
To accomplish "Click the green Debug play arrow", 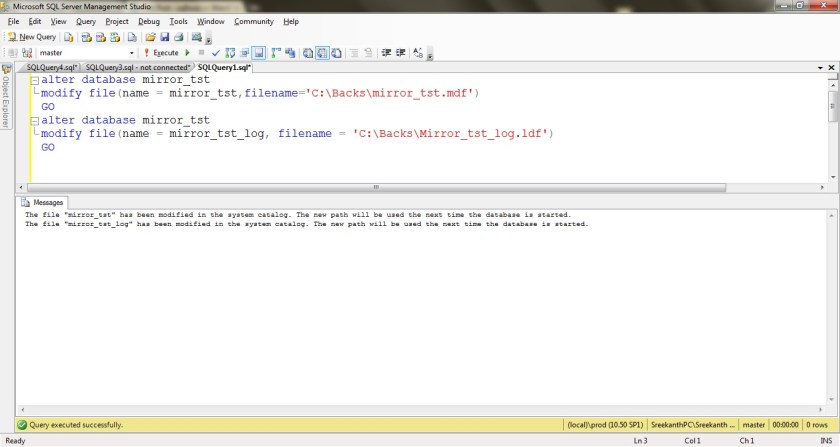I will 187,53.
